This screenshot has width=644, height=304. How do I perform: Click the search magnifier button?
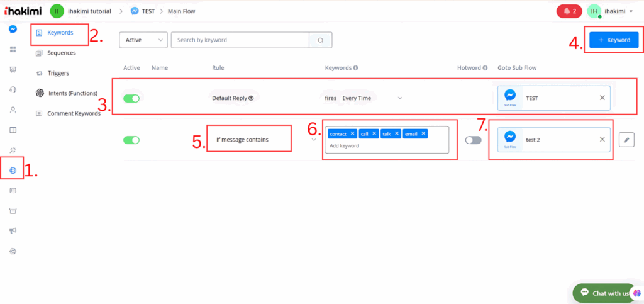(320, 40)
